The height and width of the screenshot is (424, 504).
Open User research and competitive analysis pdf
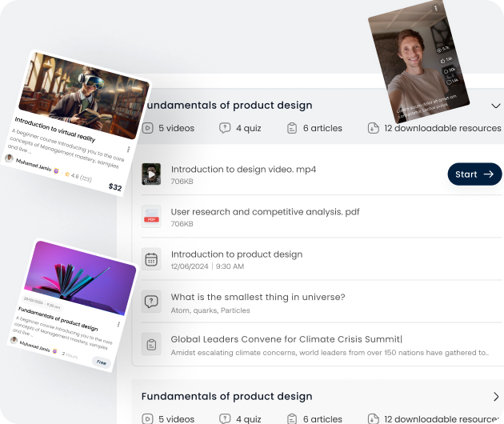[265, 212]
